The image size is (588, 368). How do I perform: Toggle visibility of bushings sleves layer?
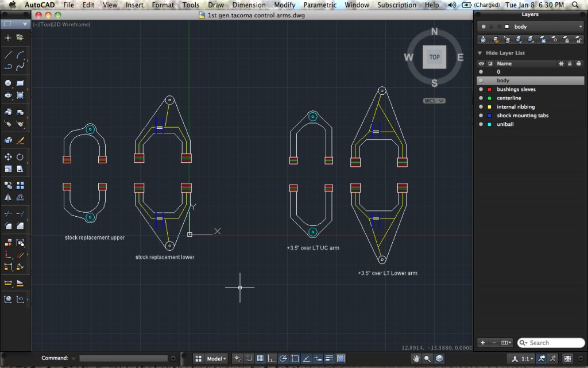point(481,89)
